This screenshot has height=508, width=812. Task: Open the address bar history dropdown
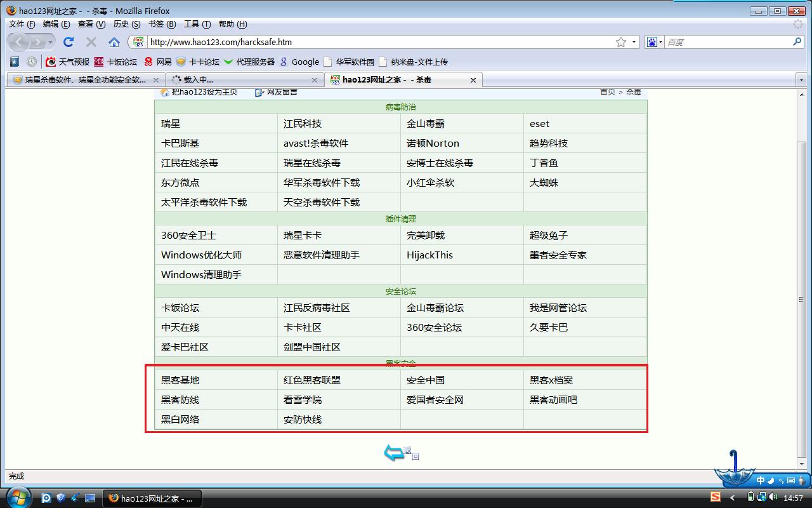634,42
